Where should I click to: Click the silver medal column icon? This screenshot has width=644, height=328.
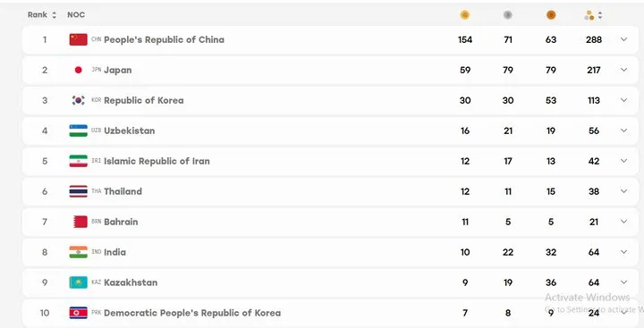coord(508,15)
